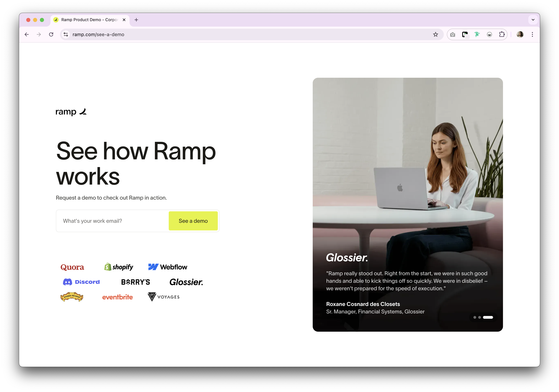The height and width of the screenshot is (392, 559).
Task: Open the Extensions puzzle piece menu
Action: pyautogui.click(x=502, y=35)
